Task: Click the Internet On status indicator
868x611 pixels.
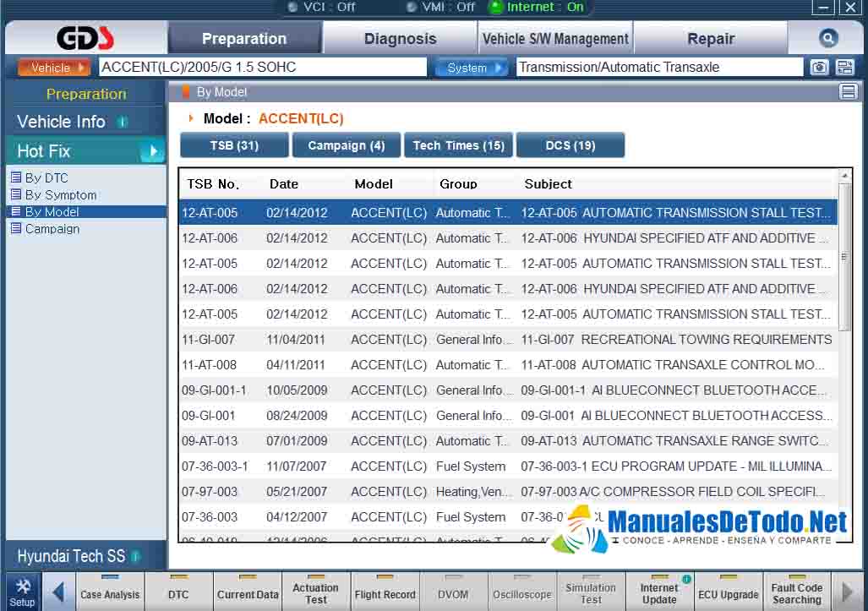Action: 537,8
